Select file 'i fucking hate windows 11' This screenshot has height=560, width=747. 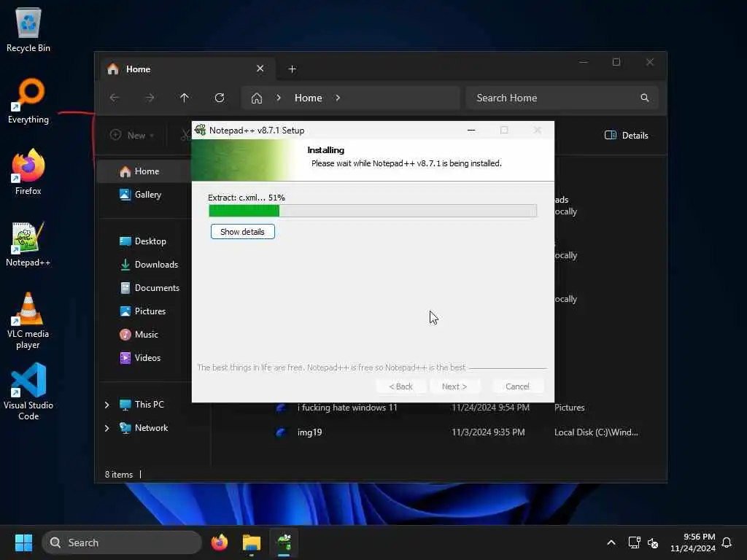pyautogui.click(x=347, y=408)
